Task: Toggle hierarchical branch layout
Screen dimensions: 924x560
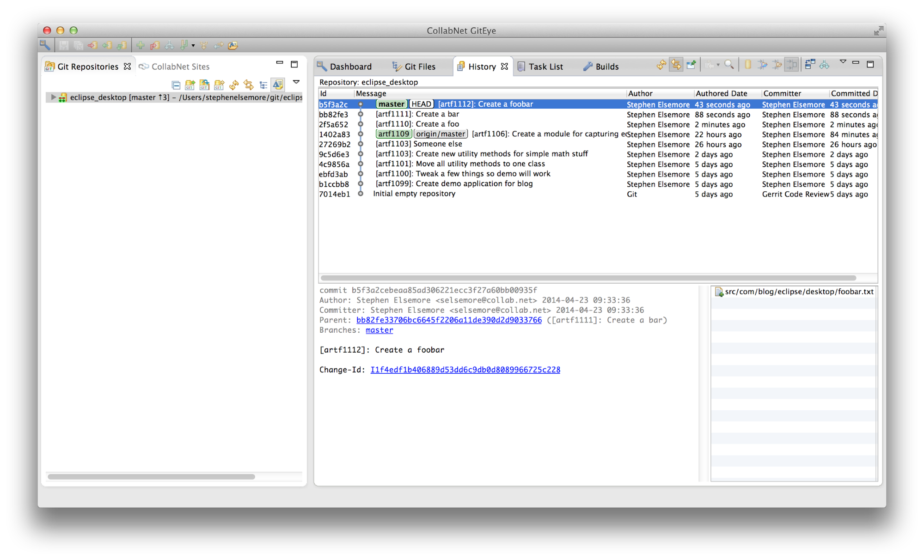Action: coord(263,85)
